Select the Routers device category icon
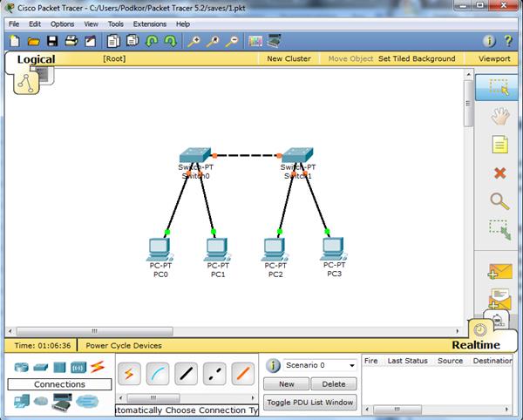The image size is (523, 420). [22, 368]
